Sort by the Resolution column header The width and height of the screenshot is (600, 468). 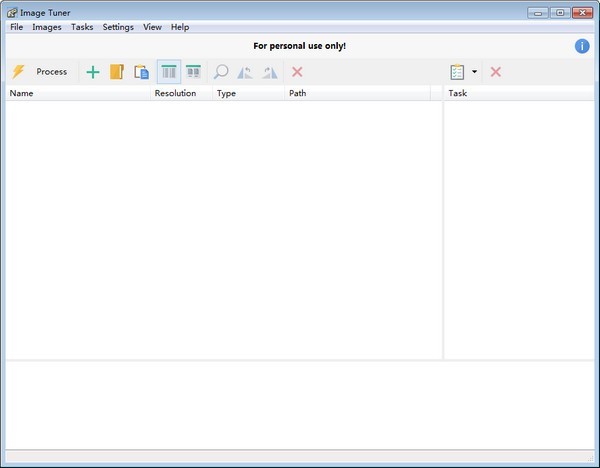[175, 93]
